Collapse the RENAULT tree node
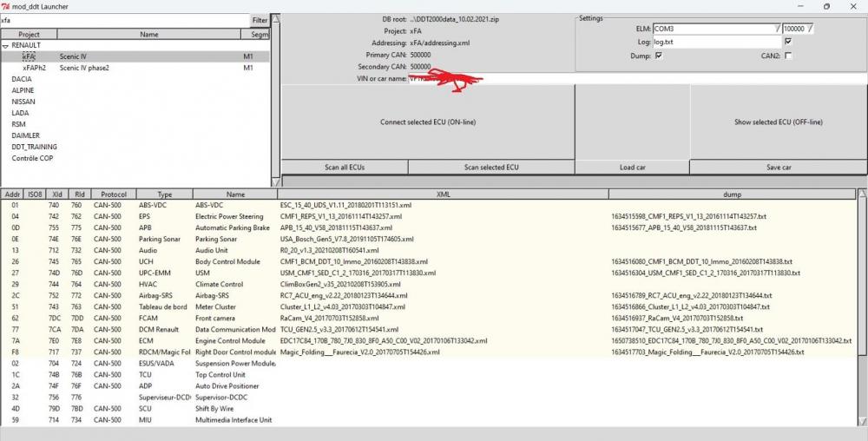This screenshot has height=441, width=868. pos(5,46)
